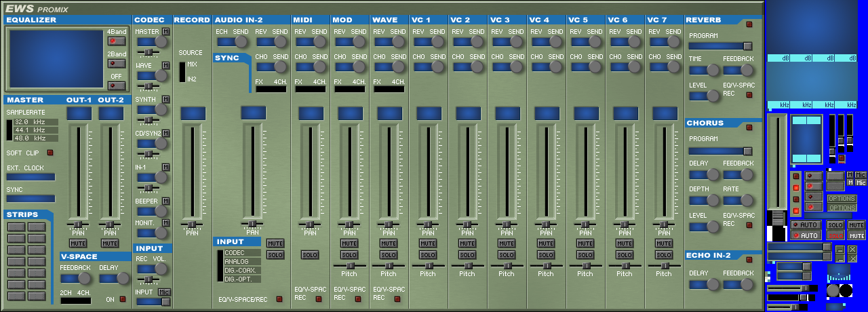Mute the VC 1 channel
The width and height of the screenshot is (868, 312).
click(x=428, y=243)
